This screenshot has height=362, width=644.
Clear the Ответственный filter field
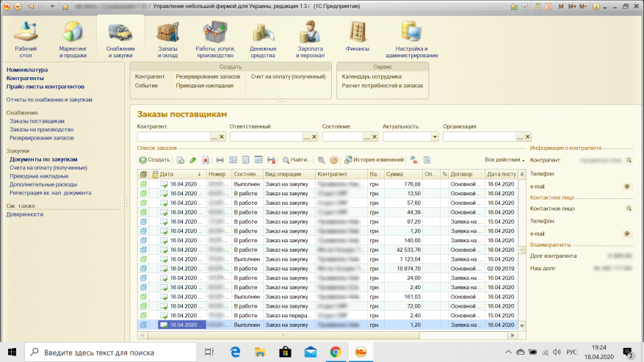point(314,137)
